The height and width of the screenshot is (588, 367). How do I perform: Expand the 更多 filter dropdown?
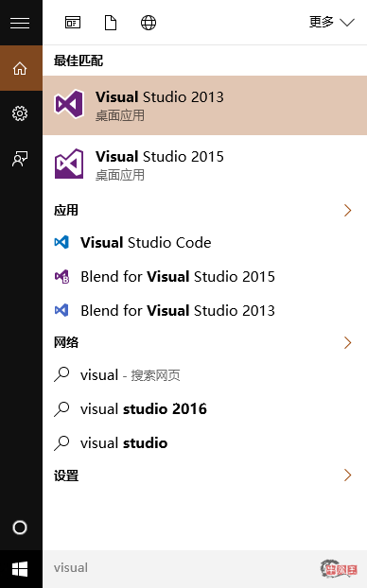point(331,23)
